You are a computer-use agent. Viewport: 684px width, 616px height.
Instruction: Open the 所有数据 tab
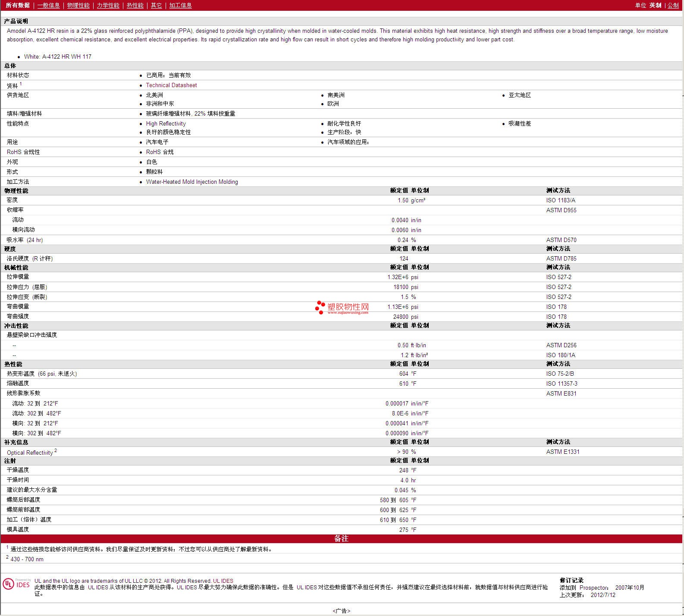click(18, 5)
